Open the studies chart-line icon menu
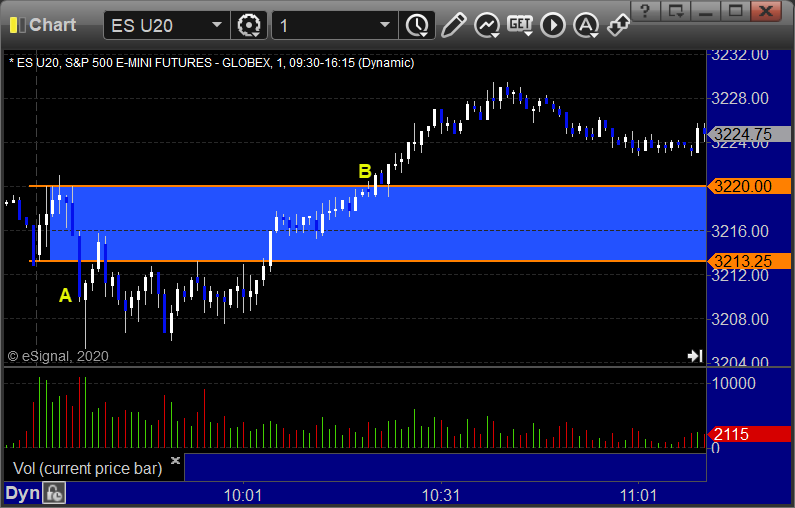Image resolution: width=795 pixels, height=508 pixels. tap(487, 25)
